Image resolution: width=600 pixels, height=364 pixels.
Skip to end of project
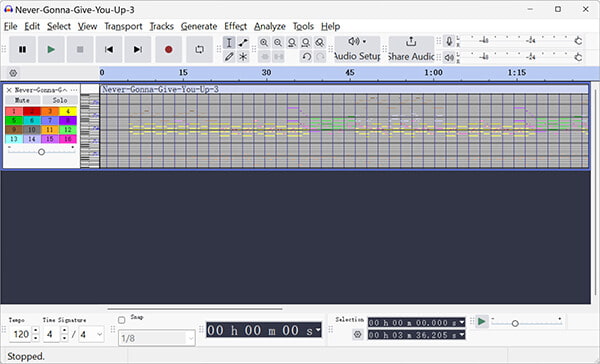[137, 49]
